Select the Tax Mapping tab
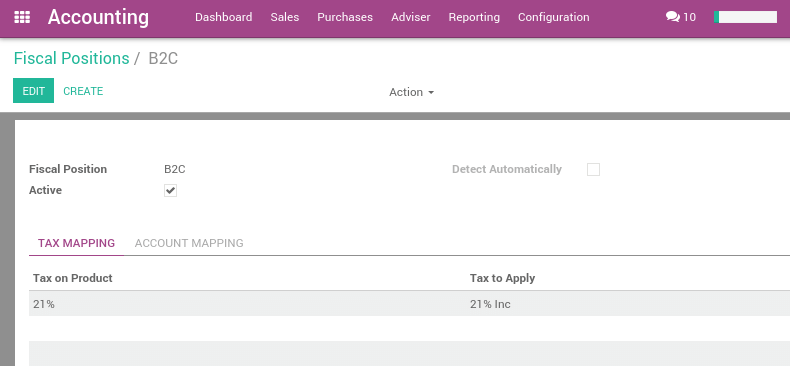Screen dimensions: 790x366 [x=77, y=243]
